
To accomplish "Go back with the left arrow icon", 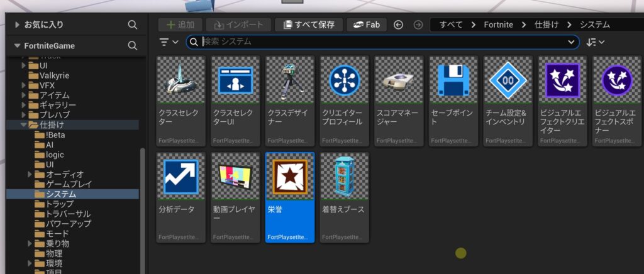I will pos(398,25).
